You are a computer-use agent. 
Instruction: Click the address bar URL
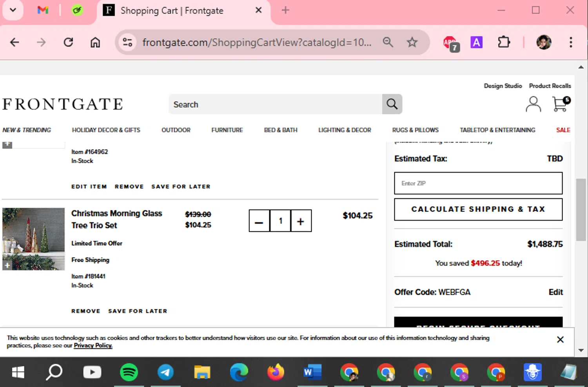click(257, 42)
